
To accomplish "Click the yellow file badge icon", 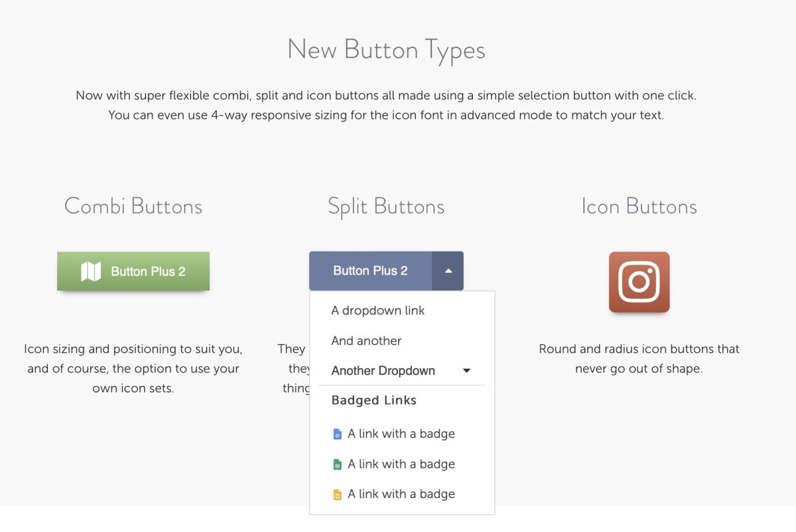I will pos(338,494).
